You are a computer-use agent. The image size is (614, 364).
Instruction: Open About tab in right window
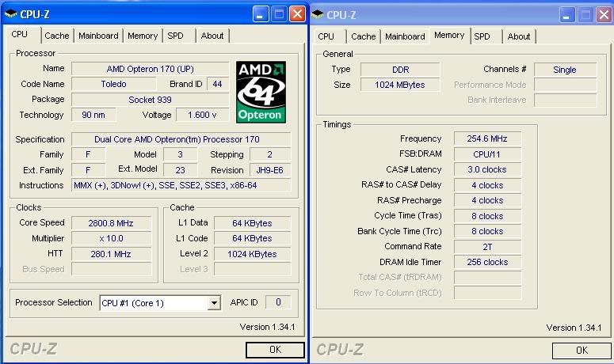pos(519,36)
